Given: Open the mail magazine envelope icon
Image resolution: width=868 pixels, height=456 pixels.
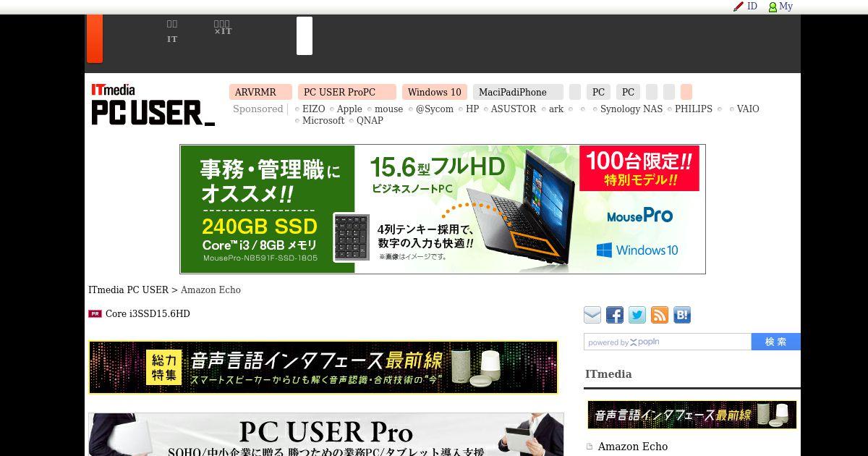Looking at the screenshot, I should (x=592, y=315).
